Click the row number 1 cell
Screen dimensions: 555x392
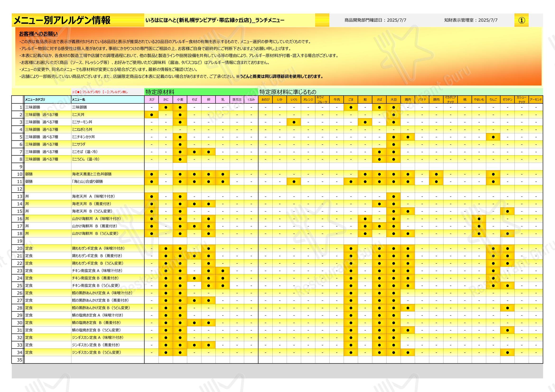point(18,107)
